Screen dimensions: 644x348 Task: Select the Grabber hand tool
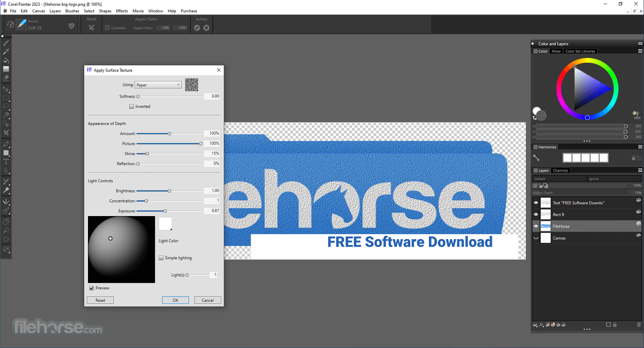coord(6,222)
